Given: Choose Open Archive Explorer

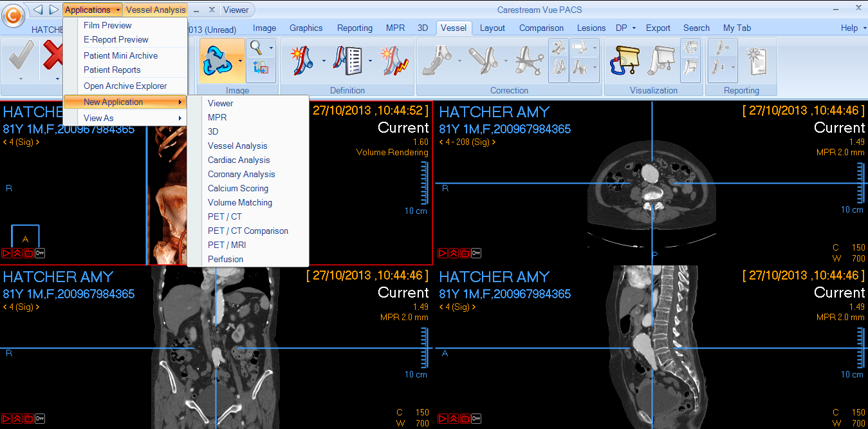Looking at the screenshot, I should [x=125, y=86].
